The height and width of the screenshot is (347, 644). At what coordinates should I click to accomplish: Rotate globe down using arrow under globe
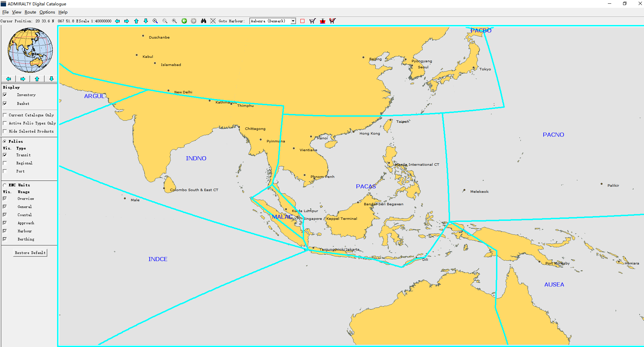click(51, 79)
